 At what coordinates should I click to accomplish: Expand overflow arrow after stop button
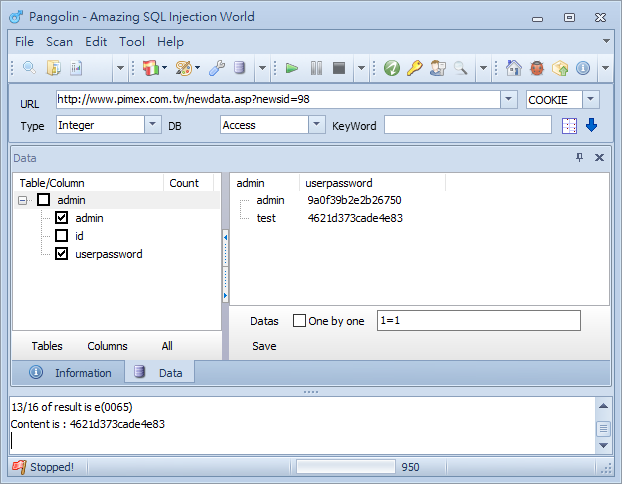(x=361, y=68)
